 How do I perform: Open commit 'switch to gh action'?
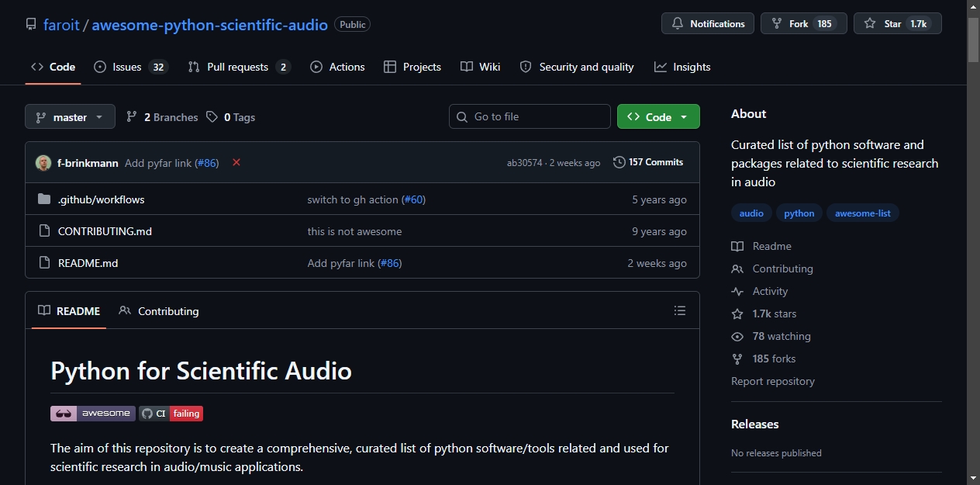353,199
